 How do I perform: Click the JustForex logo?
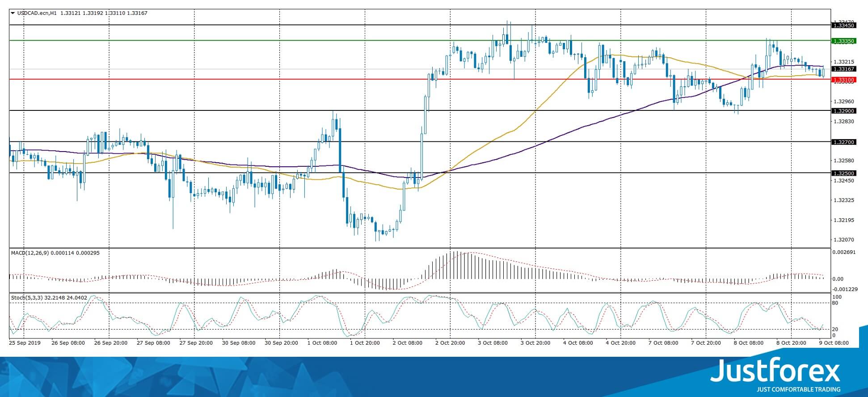click(x=775, y=371)
